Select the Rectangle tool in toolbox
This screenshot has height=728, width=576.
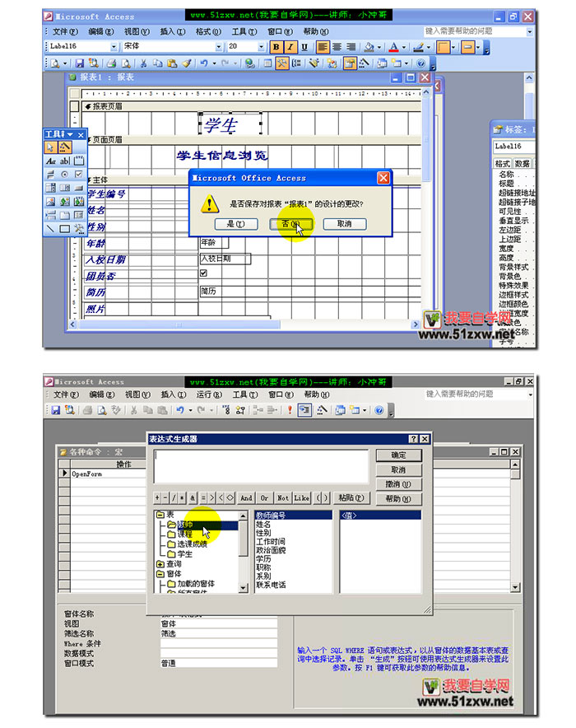tap(64, 228)
